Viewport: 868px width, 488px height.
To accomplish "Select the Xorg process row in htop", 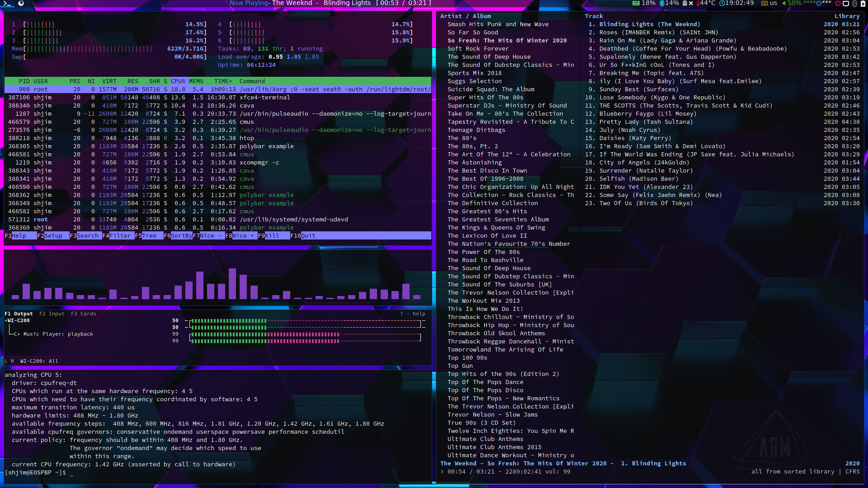I will 218,89.
